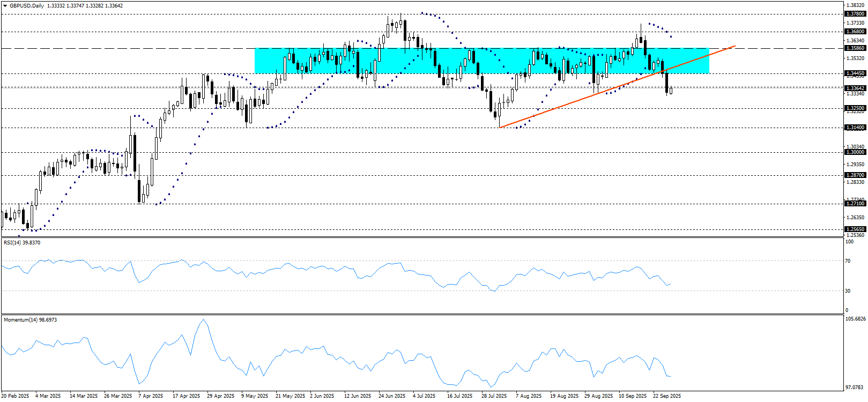Click the 1.37330 price axis value
This screenshot has width=868, height=402.
pyautogui.click(x=856, y=23)
